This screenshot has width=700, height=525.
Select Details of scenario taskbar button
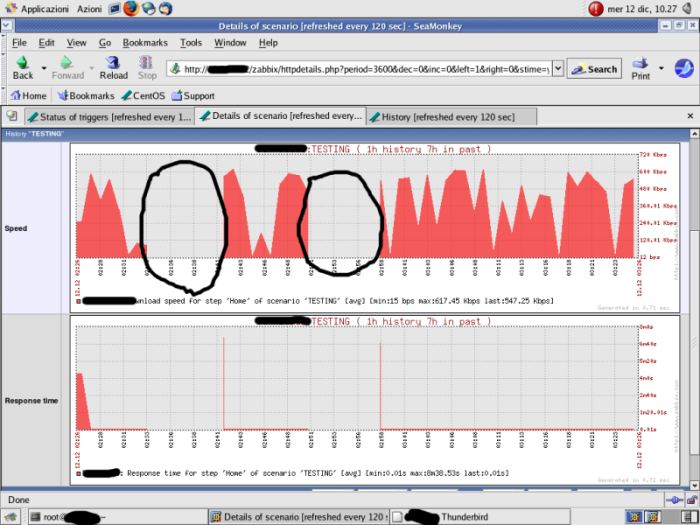pos(298,517)
